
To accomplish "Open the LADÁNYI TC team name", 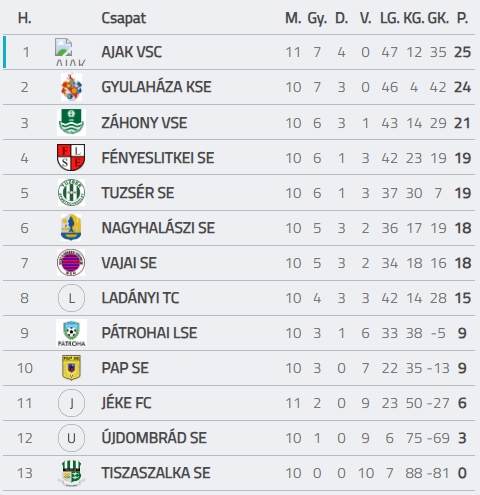I will 140,298.
